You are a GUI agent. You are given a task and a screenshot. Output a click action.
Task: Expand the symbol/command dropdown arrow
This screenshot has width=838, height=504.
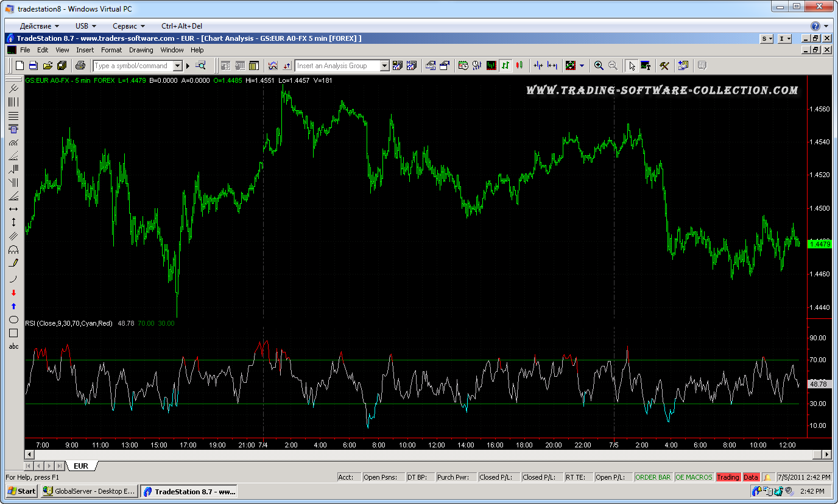pos(178,66)
